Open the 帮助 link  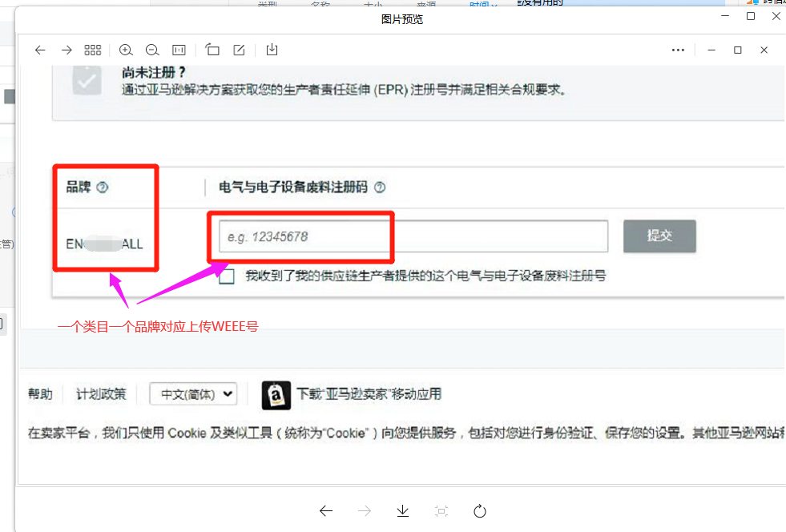click(40, 394)
